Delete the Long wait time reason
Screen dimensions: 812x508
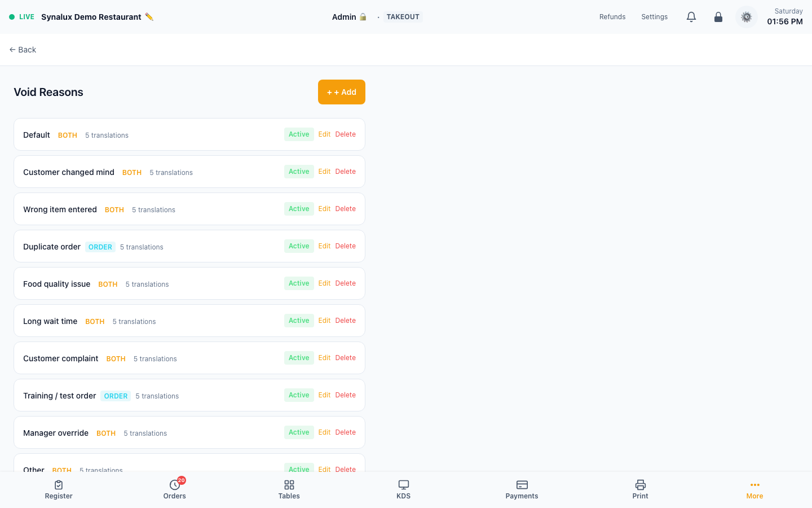click(346, 321)
